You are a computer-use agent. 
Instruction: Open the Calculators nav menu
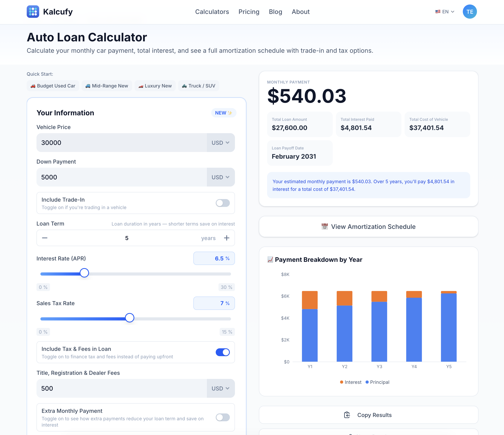click(212, 12)
